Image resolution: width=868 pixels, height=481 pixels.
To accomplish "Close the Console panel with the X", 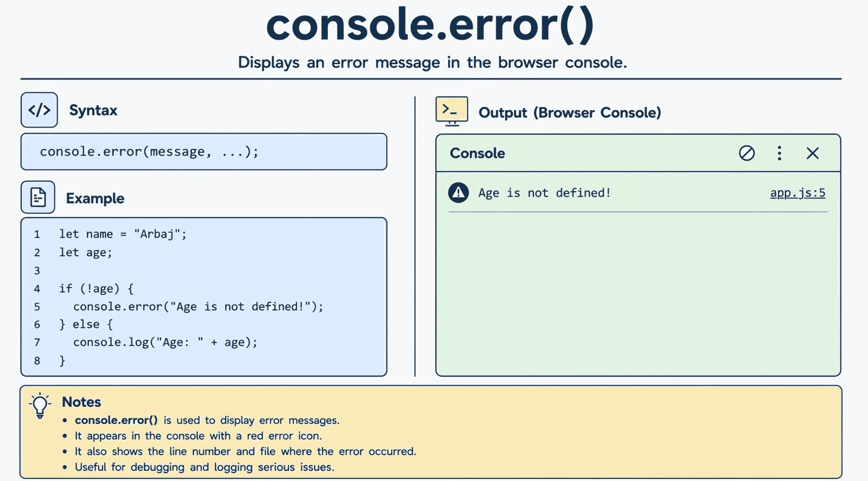I will pos(812,153).
